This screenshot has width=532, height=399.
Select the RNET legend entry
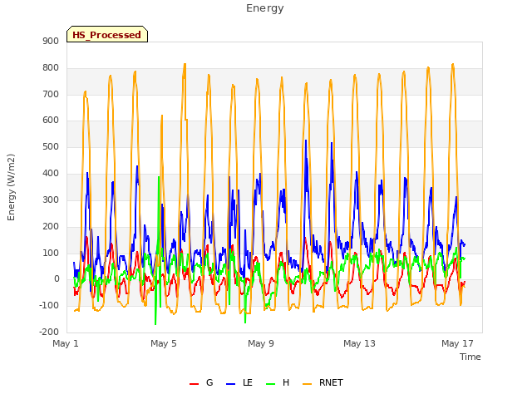[x=323, y=382]
